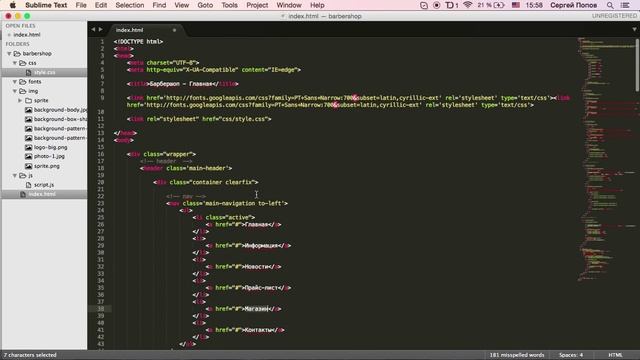
Task: Open the File menu
Action: 81,5
